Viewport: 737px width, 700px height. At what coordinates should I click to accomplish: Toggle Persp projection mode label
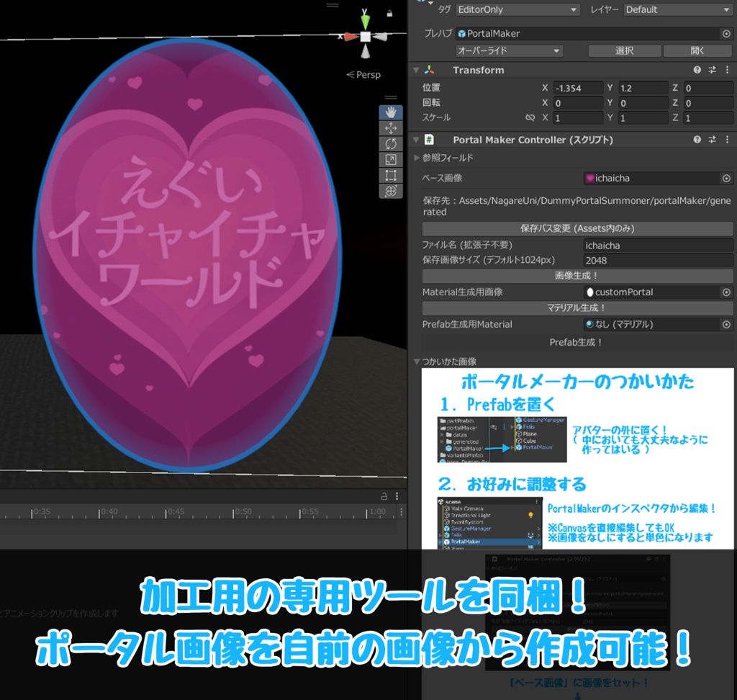363,75
